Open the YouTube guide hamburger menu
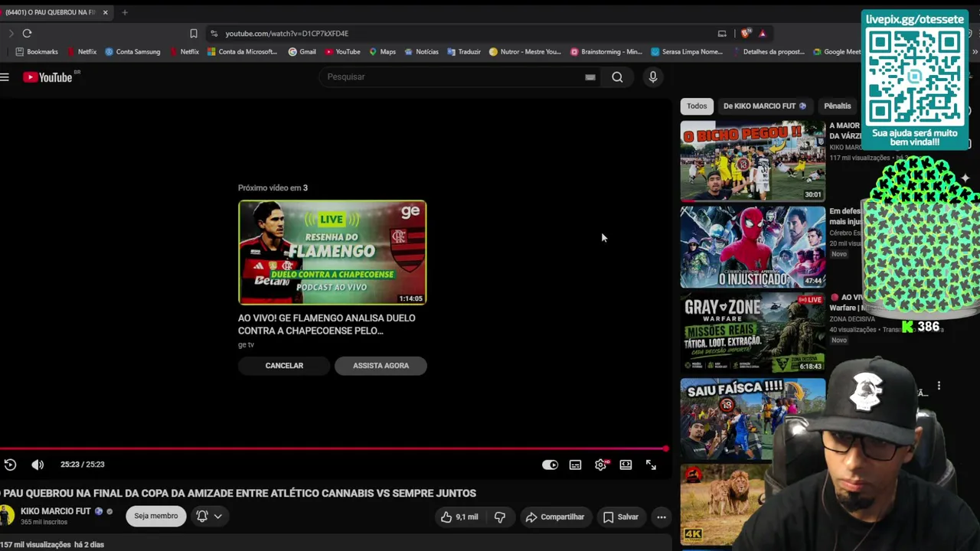The image size is (980, 551). 5,77
